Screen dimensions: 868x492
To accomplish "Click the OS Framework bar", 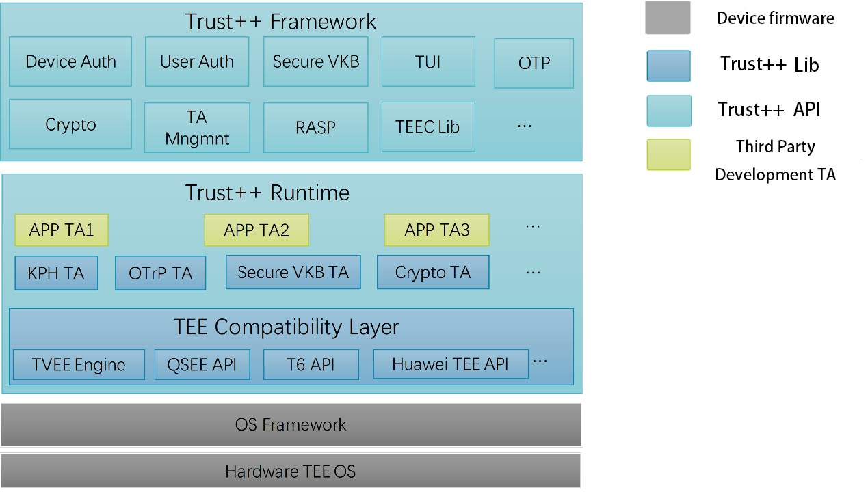I will click(291, 424).
